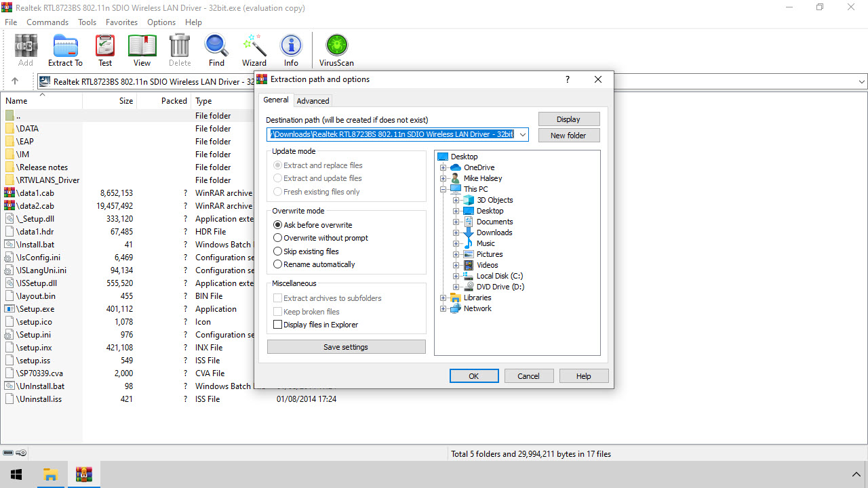This screenshot has height=488, width=868.
Task: Select Rename automatically option
Action: (314, 264)
